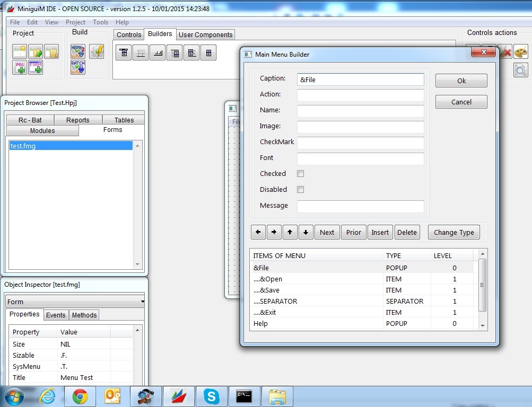Add a new PRG module icon
This screenshot has width=532, height=407.
(20, 67)
